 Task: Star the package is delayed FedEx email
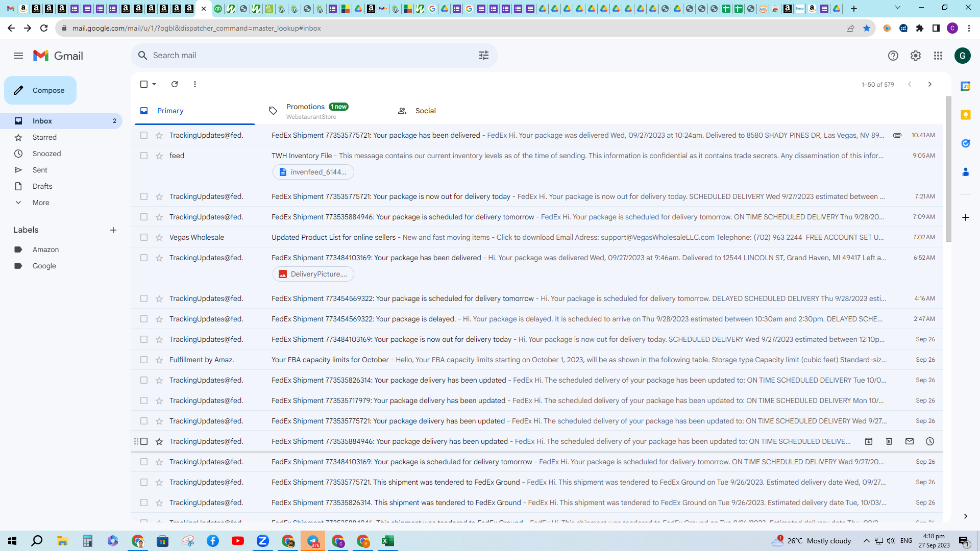159,319
